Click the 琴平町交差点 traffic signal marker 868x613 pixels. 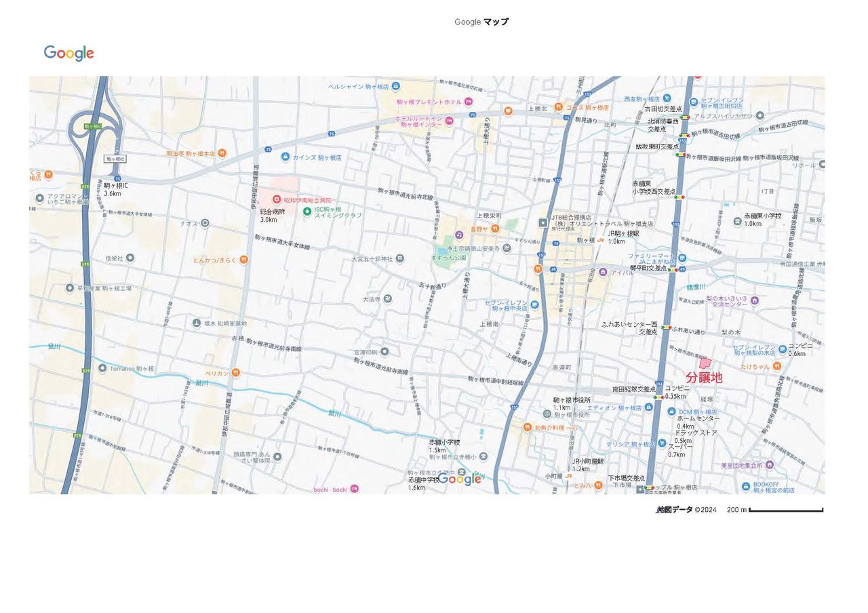pos(672,270)
